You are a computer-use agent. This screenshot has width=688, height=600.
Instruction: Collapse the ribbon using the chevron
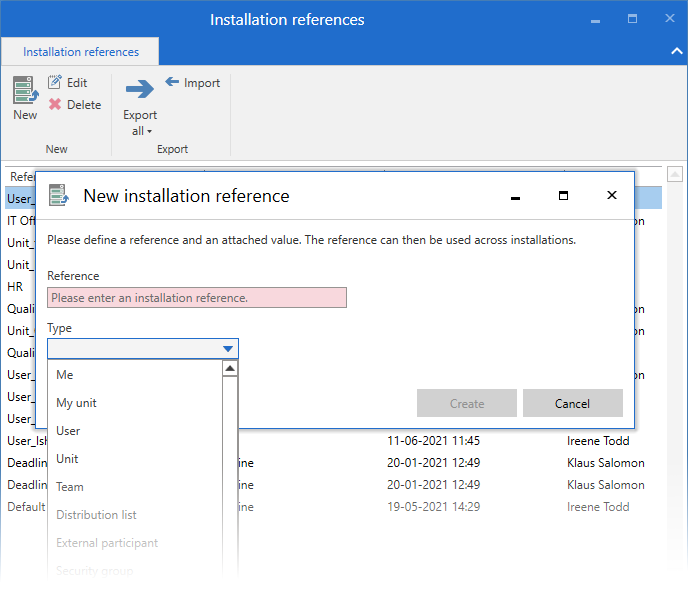pyautogui.click(x=676, y=51)
